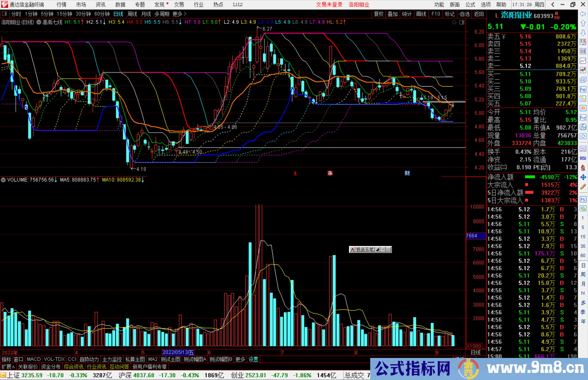Switch to the MACD indicator tab
This screenshot has height=380, width=588.
point(34,359)
